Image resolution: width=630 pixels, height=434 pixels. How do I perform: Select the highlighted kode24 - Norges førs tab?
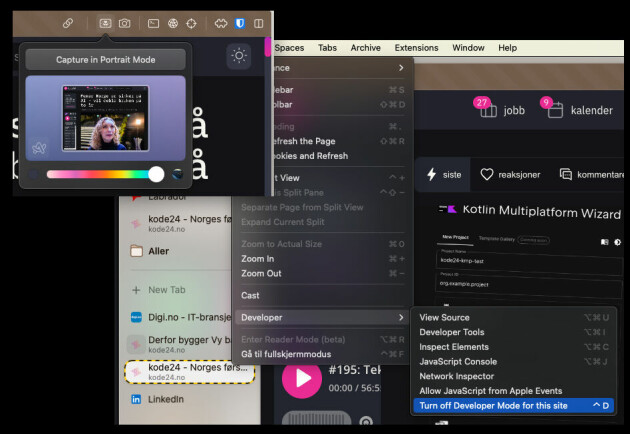coord(190,372)
